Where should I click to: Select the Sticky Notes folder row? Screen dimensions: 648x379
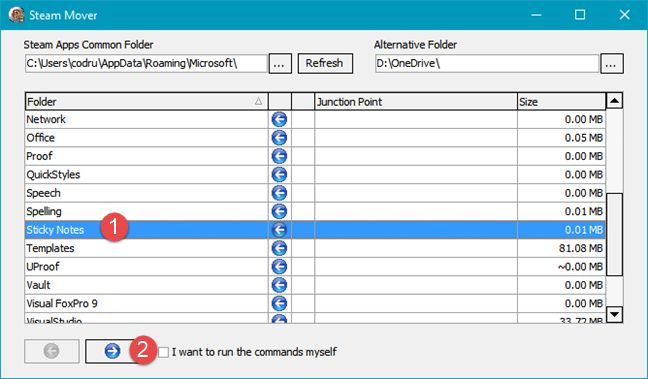[x=315, y=230]
